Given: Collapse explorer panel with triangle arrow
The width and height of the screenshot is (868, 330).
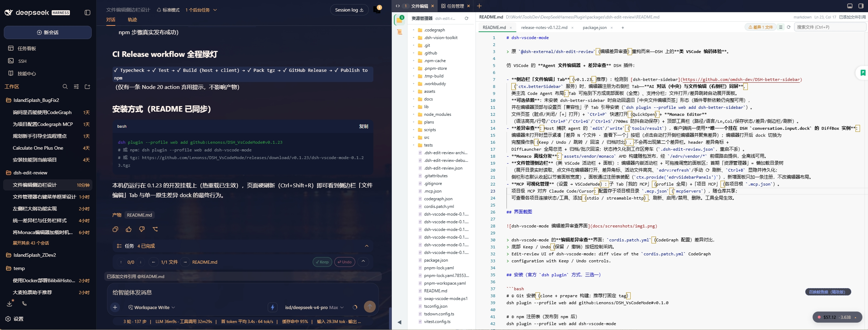Looking at the screenshot, I should pyautogui.click(x=399, y=322).
